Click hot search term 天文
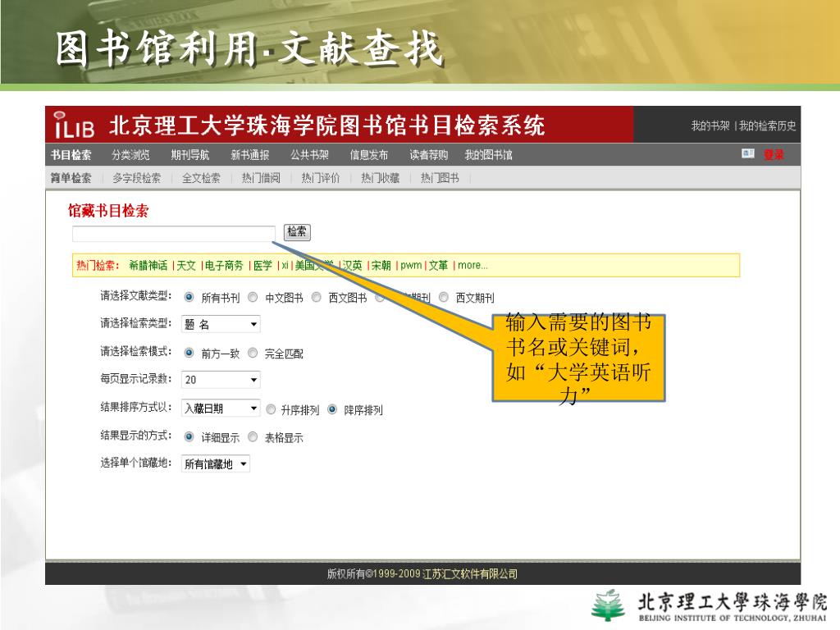The height and width of the screenshot is (630, 840). (186, 265)
